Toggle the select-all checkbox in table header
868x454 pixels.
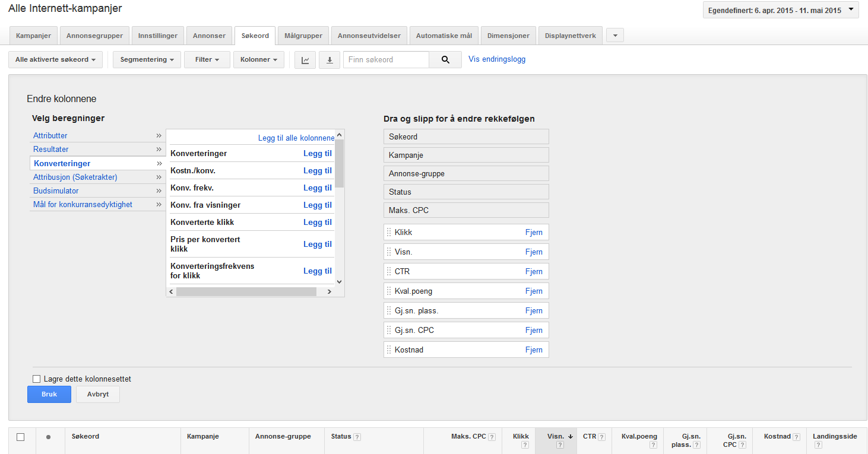tap(21, 437)
